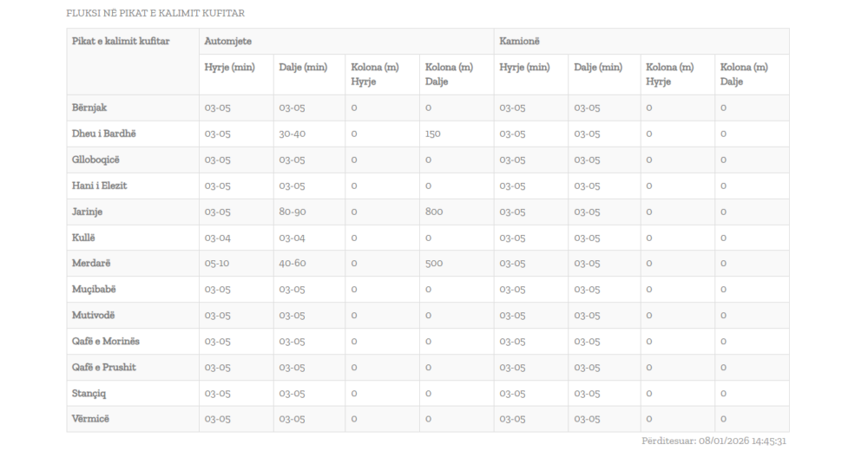868x470 pixels.
Task: Click Dalje (min) header under Automjete
Action: click(x=303, y=68)
